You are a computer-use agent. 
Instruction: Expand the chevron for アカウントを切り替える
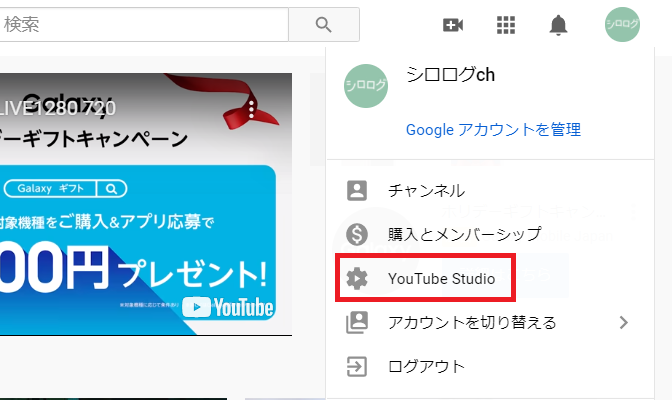tap(624, 322)
